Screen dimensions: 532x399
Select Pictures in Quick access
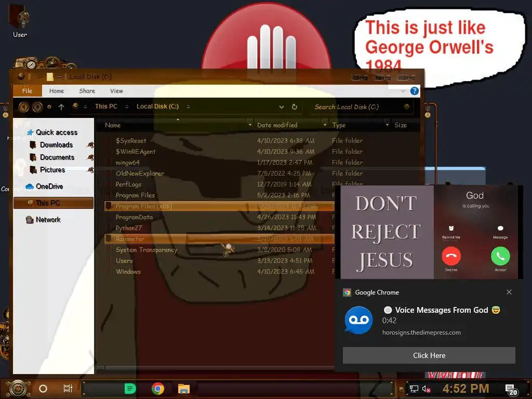[x=52, y=170]
